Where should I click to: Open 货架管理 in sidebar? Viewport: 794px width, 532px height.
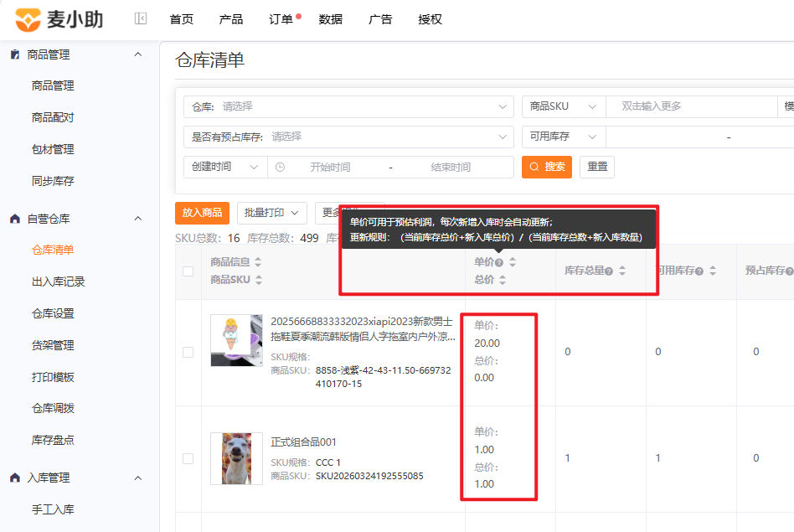53,345
